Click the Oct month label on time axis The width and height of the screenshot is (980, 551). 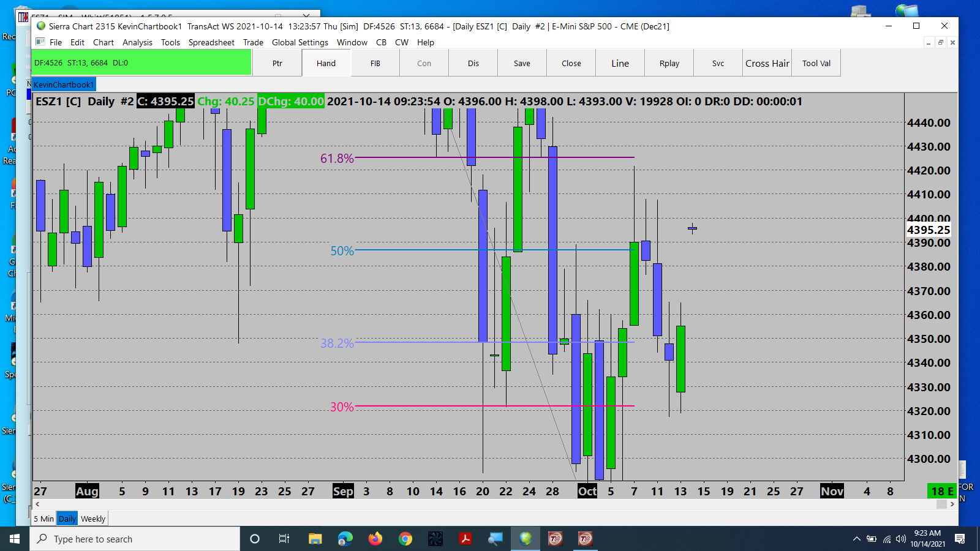tap(587, 491)
